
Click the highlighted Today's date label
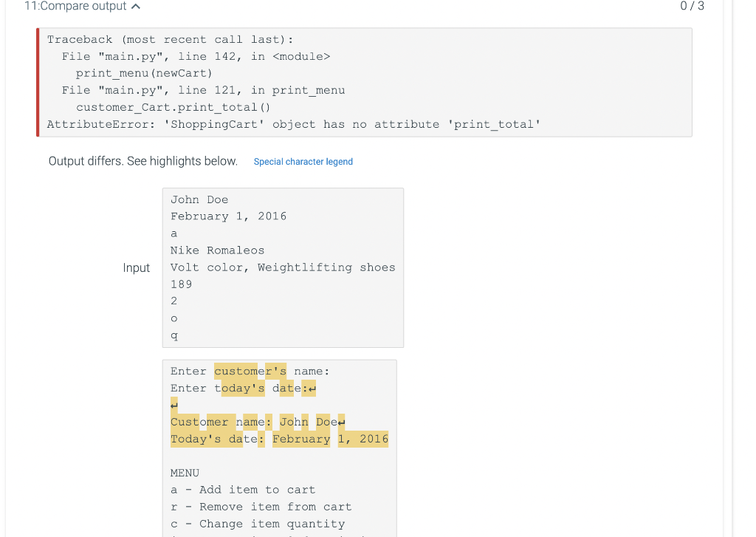(216, 438)
